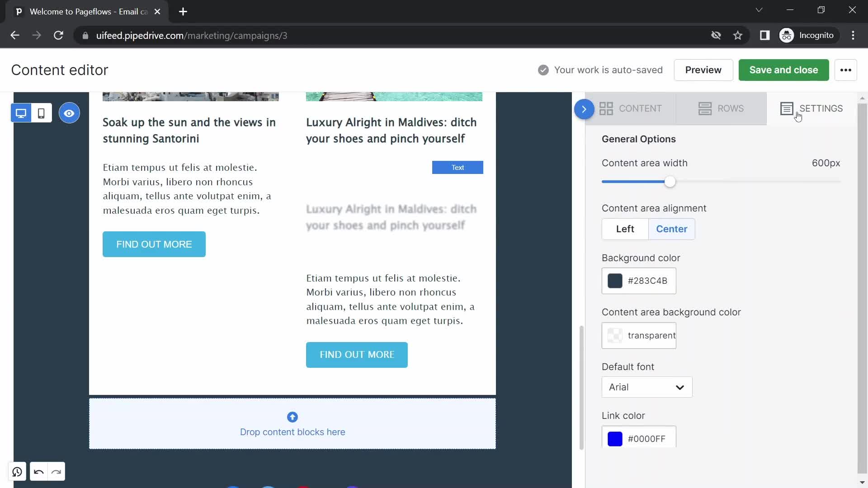
Task: Select Left content area alignment
Action: [625, 229]
